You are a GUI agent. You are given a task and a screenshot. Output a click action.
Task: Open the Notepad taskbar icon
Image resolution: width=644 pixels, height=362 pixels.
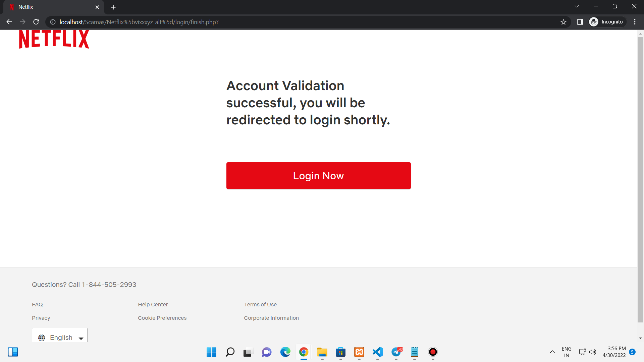coord(415,352)
